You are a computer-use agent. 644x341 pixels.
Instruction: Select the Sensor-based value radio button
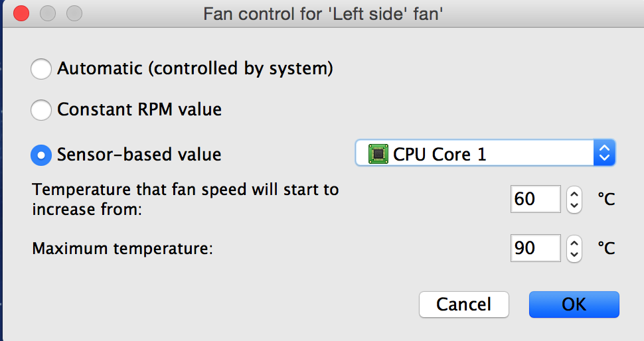click(x=41, y=155)
